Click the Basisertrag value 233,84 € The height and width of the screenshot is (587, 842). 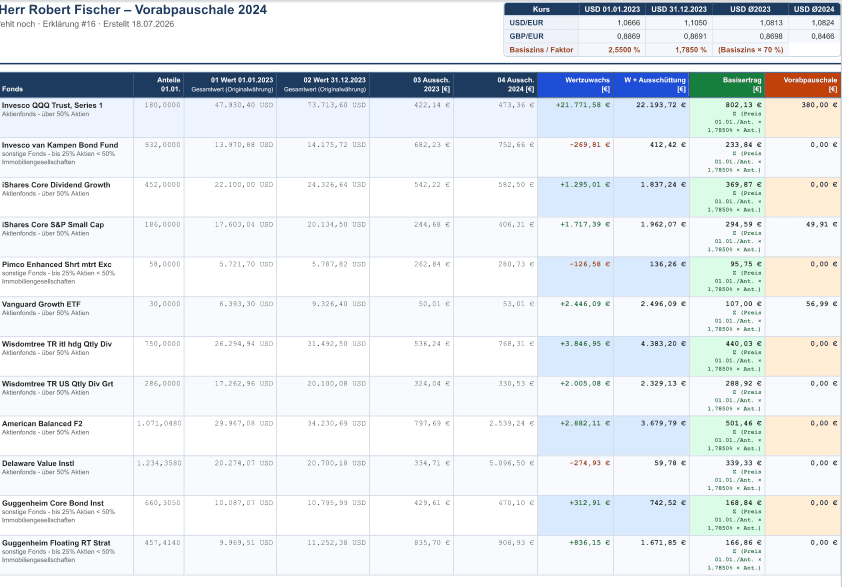tap(743, 145)
